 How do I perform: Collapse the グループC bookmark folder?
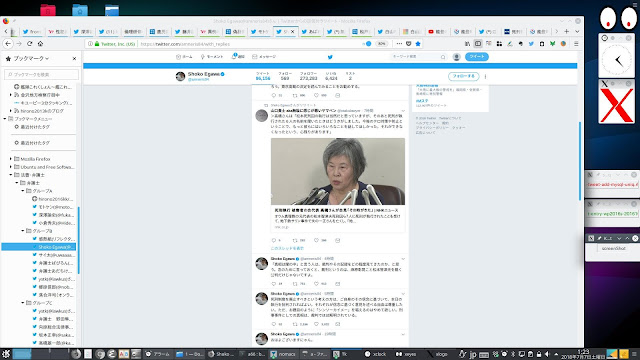click(23, 302)
